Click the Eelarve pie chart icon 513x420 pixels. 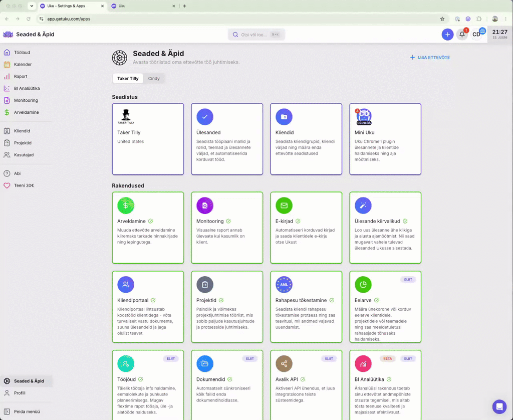tap(363, 285)
